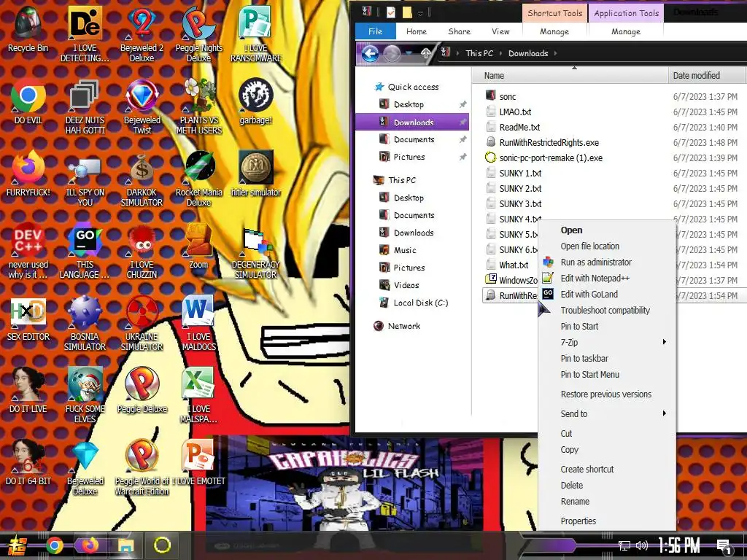Open DO IT 64 BIT icon
Screen dimensions: 747x560
tap(28, 462)
